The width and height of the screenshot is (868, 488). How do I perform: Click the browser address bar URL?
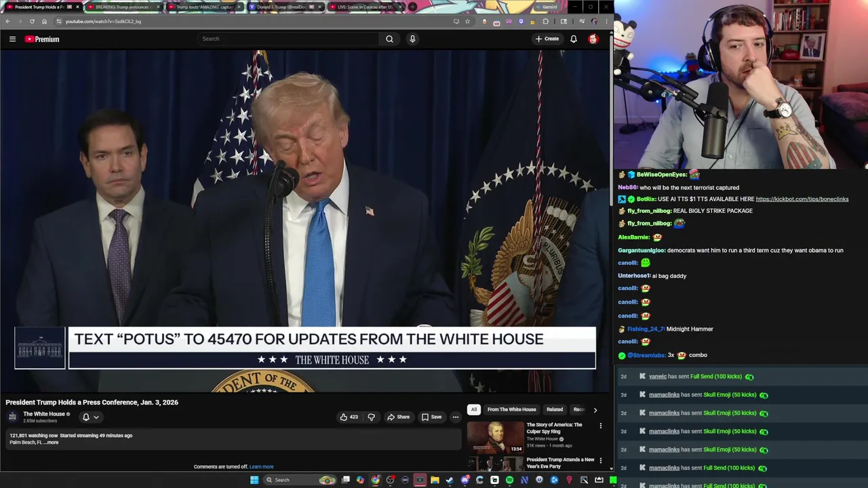click(103, 21)
